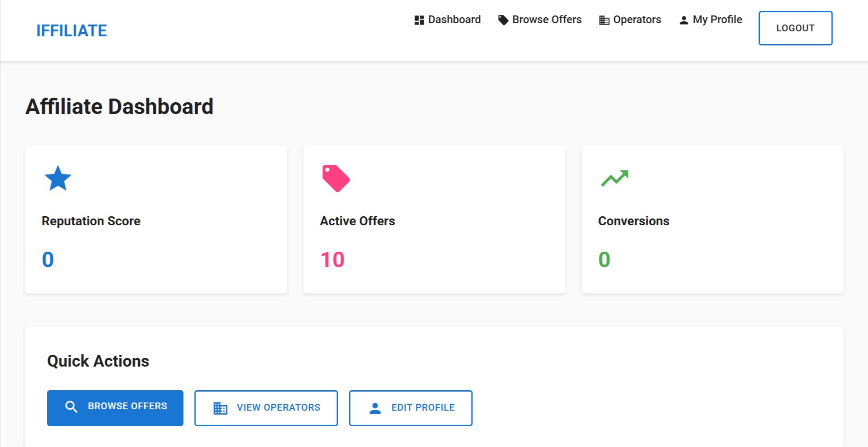The height and width of the screenshot is (447, 868).
Task: Click the Dashboard grid icon
Action: point(419,20)
